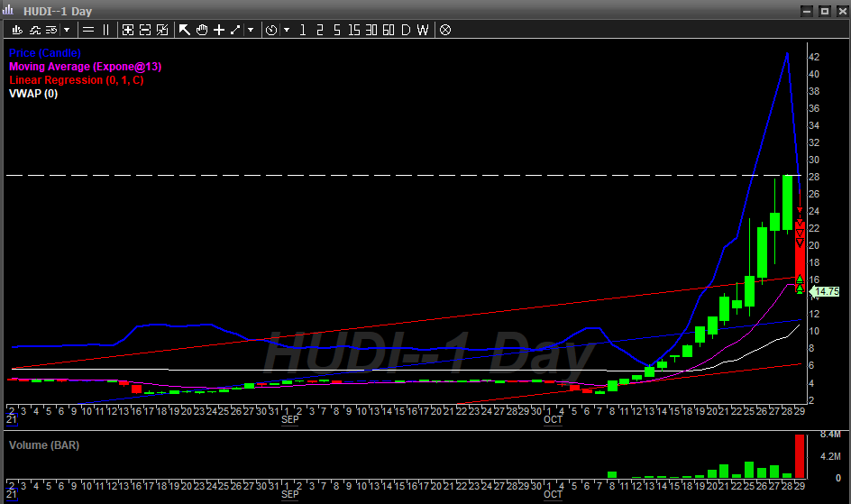Screen dimensions: 851x504
Task: Click the clock time interval icon
Action: [x=271, y=30]
